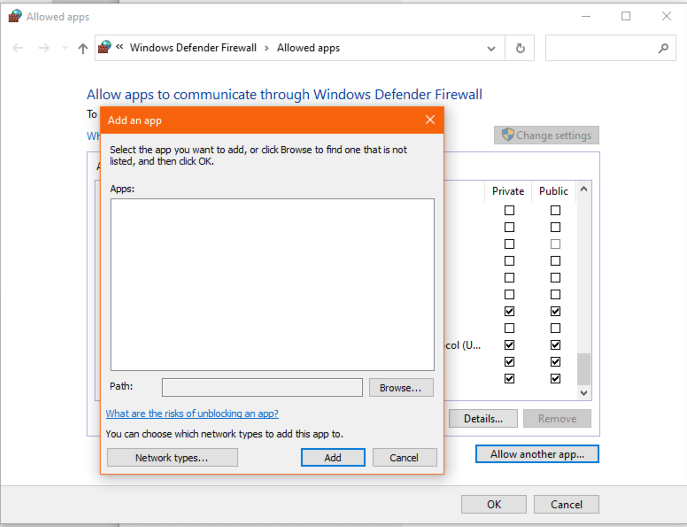Screen dimensions: 687x527
Task: Refresh the Allowed apps page
Action: (520, 48)
